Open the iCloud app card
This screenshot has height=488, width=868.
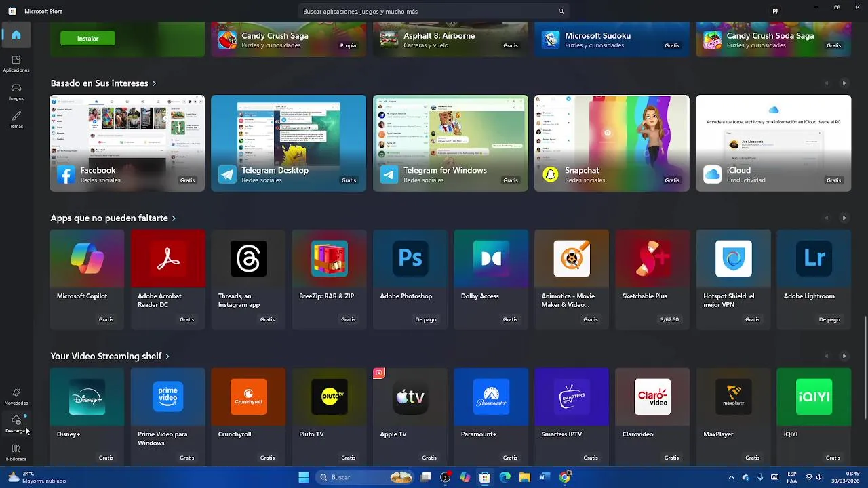pyautogui.click(x=774, y=143)
